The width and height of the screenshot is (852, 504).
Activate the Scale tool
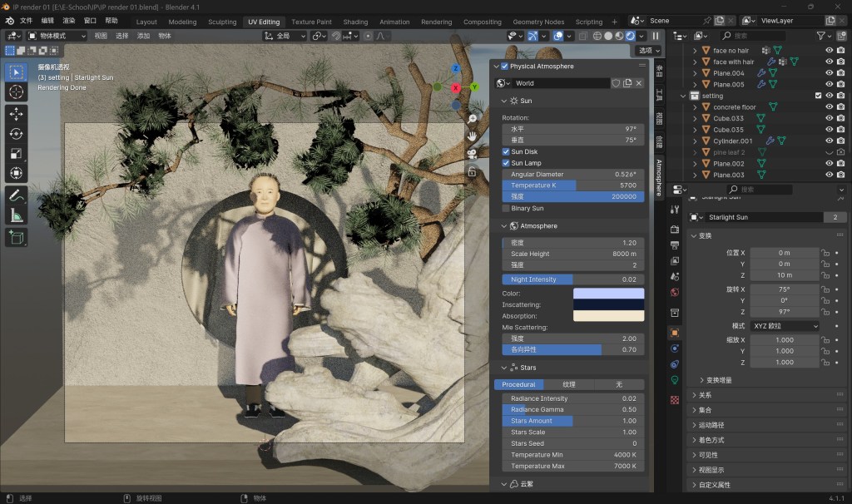(x=17, y=153)
